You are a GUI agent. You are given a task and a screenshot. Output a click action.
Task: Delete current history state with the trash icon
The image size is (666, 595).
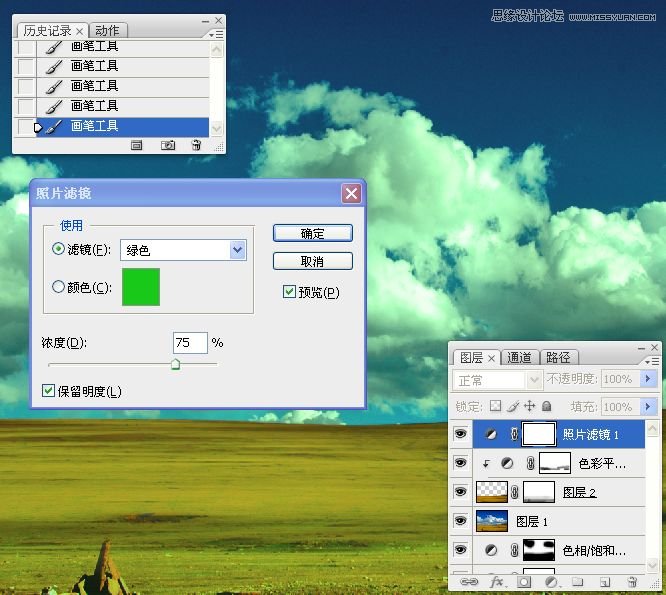(x=196, y=145)
